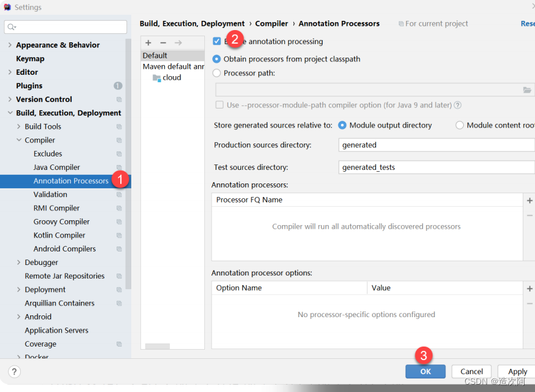Select the Default profile
Image resolution: width=535 pixels, height=392 pixels.
172,55
